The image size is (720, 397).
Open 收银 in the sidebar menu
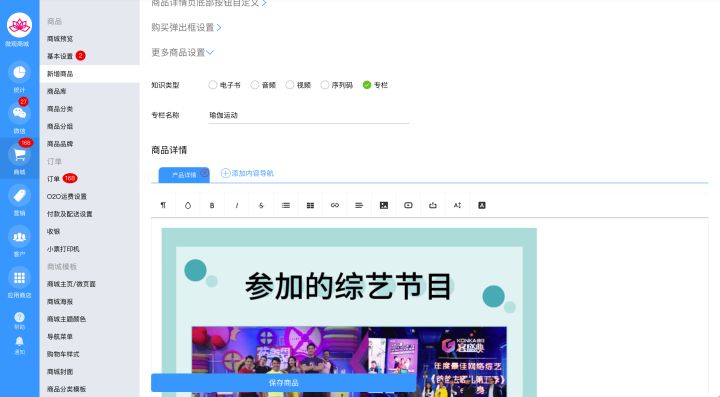[x=53, y=231]
